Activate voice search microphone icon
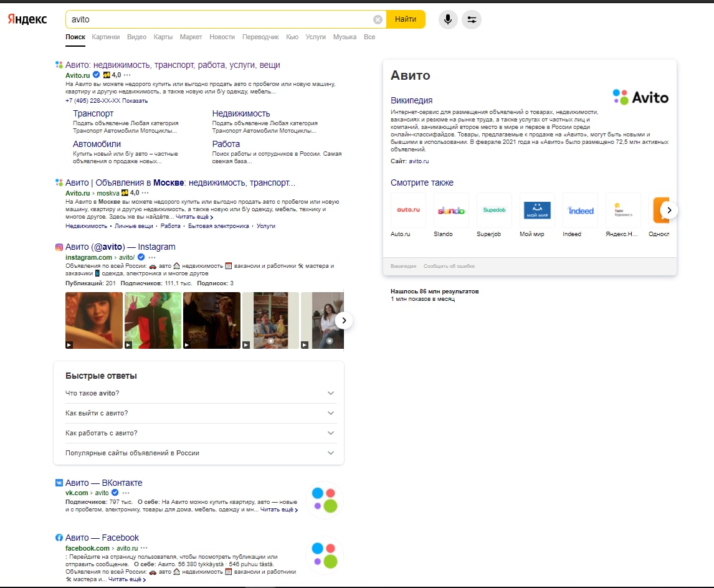This screenshot has height=588, width=714. [448, 19]
